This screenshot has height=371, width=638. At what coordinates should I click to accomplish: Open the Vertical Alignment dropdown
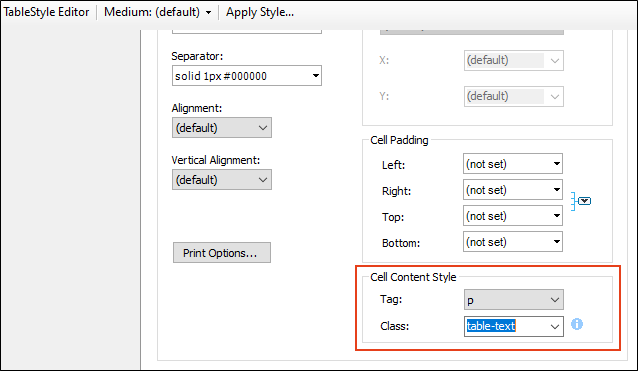tap(222, 180)
